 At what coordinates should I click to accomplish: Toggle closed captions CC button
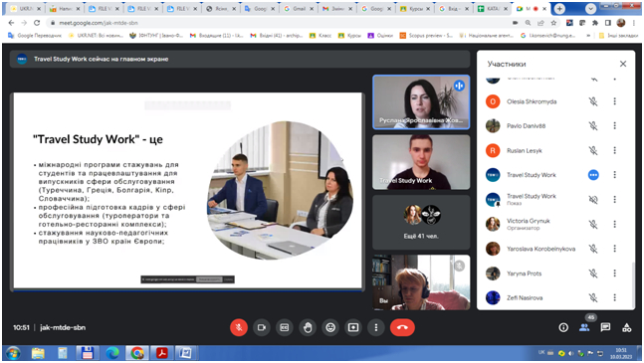pyautogui.click(x=285, y=327)
